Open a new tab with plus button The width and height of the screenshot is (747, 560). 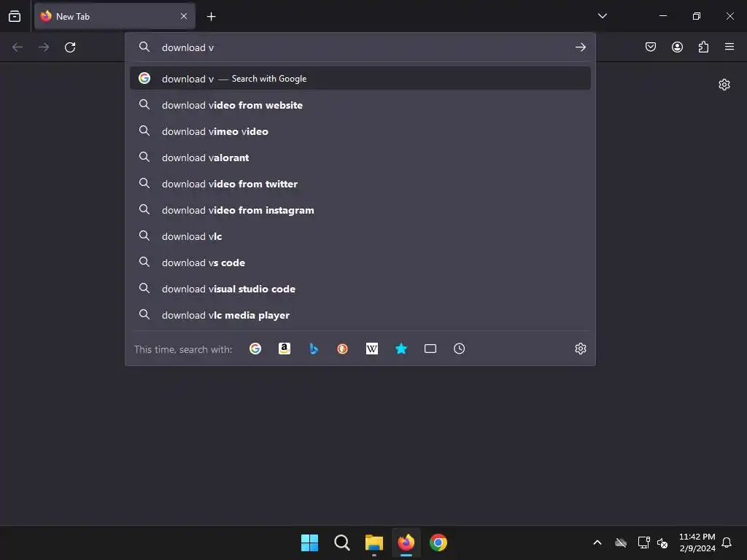211,17
